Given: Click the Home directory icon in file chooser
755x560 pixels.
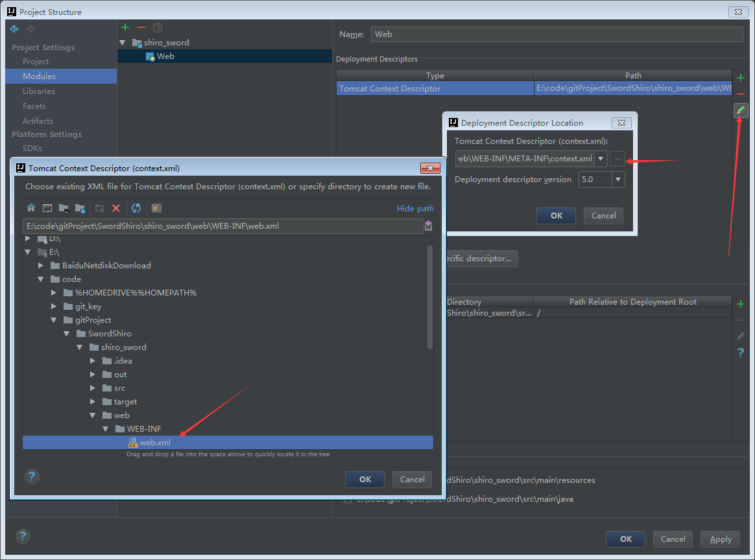Looking at the screenshot, I should 30,208.
